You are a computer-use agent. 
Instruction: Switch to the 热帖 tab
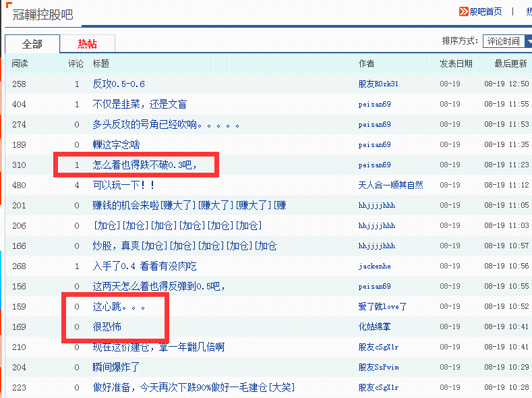pyautogui.click(x=87, y=44)
